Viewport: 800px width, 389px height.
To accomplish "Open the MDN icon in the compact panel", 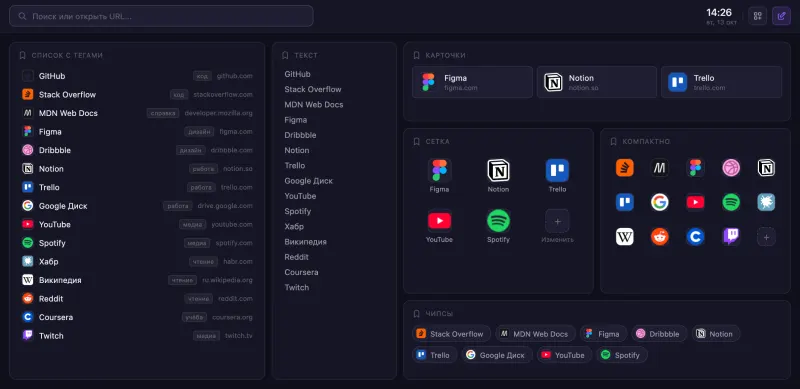I will tap(660, 167).
